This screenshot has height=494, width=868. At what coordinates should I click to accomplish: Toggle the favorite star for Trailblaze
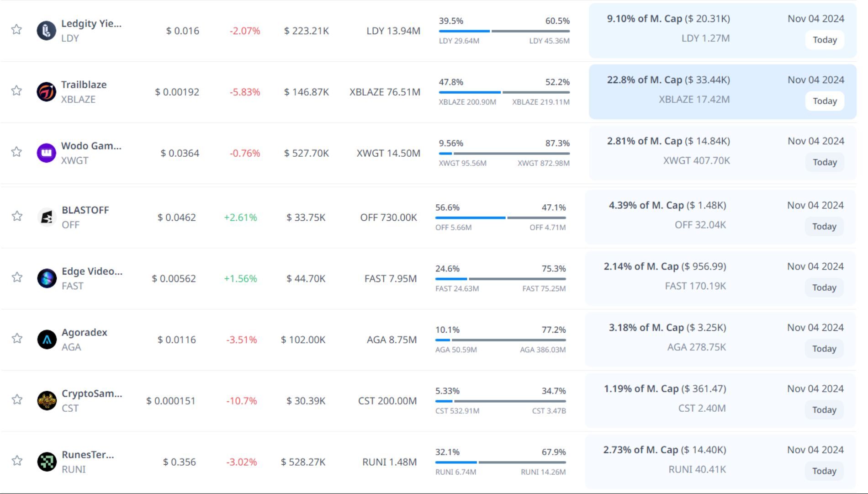tap(16, 90)
